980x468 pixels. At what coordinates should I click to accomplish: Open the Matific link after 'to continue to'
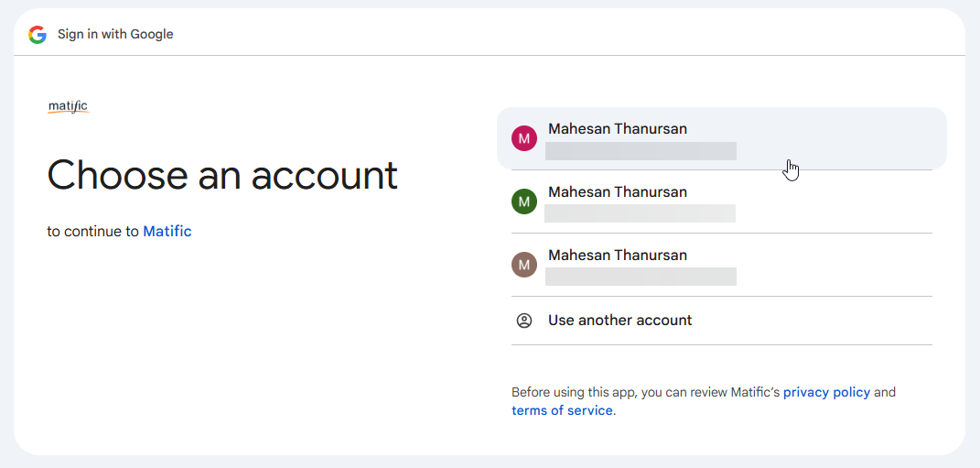167,232
